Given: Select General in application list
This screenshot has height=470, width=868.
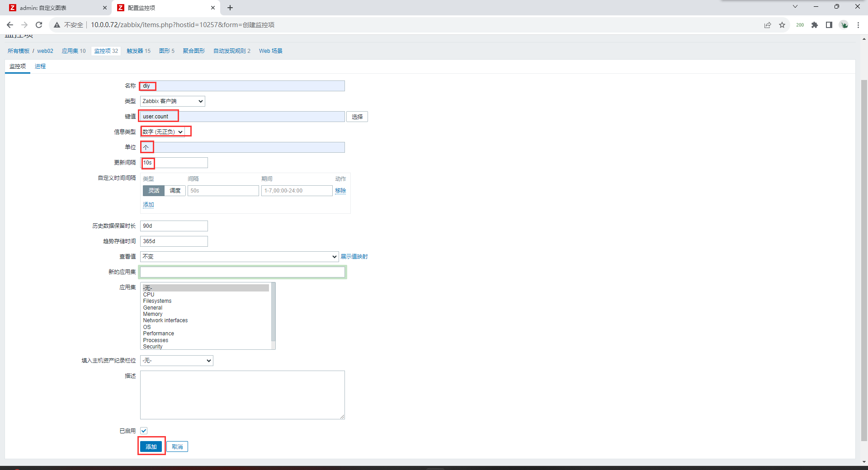Looking at the screenshot, I should tap(206, 308).
